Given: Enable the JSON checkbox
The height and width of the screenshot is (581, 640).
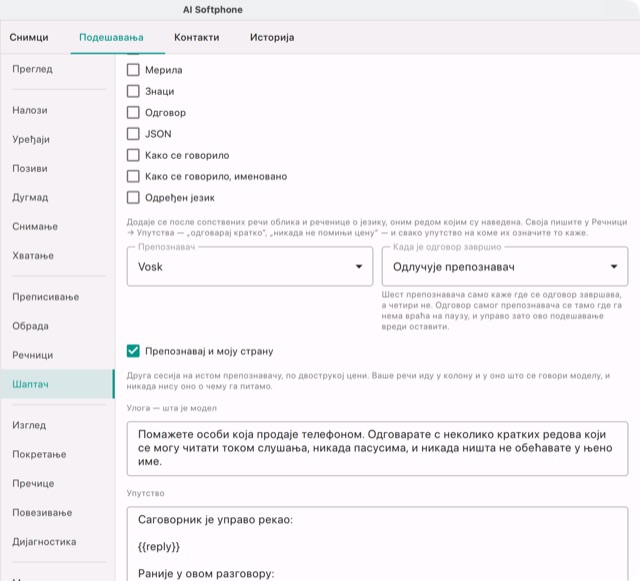Looking at the screenshot, I should click(x=133, y=134).
